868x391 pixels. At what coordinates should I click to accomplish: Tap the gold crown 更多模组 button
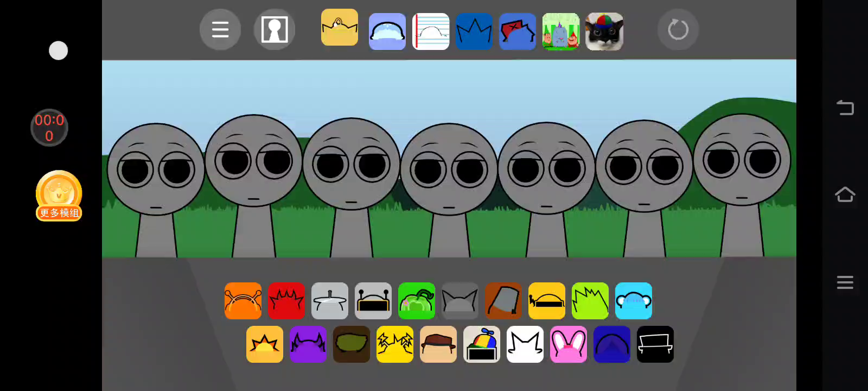point(59,196)
